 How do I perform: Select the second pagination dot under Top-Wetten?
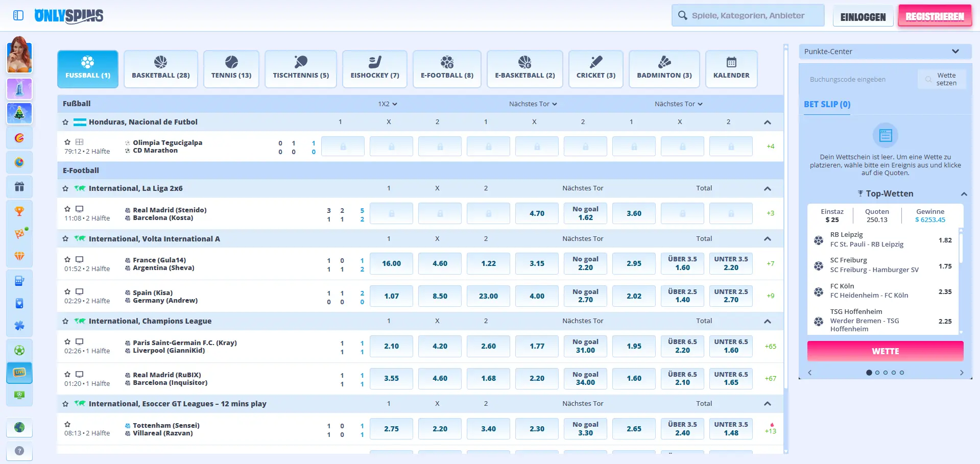pos(877,373)
